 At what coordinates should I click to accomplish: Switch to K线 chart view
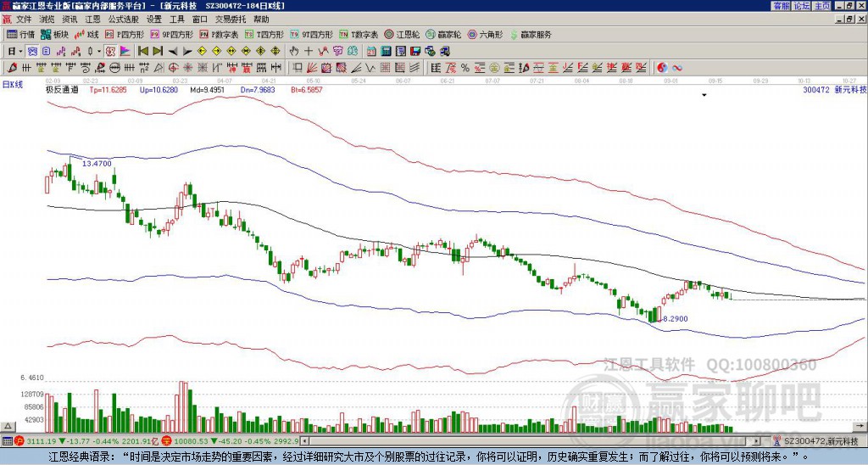tap(86, 34)
